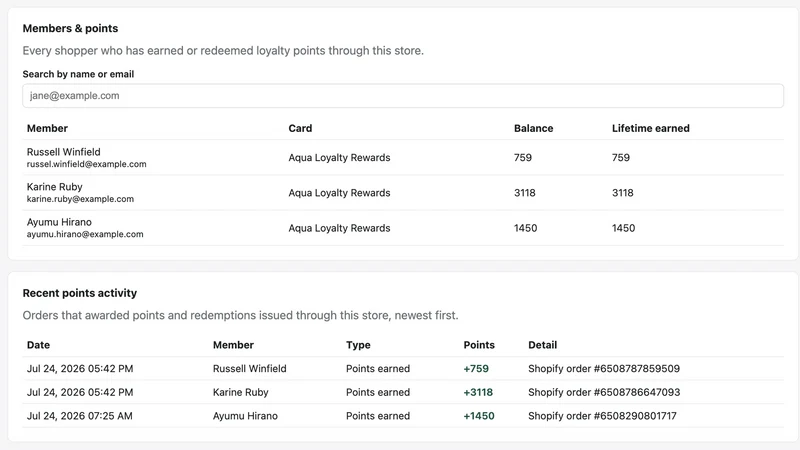Click russel.winfield@example.com email text

(x=86, y=164)
